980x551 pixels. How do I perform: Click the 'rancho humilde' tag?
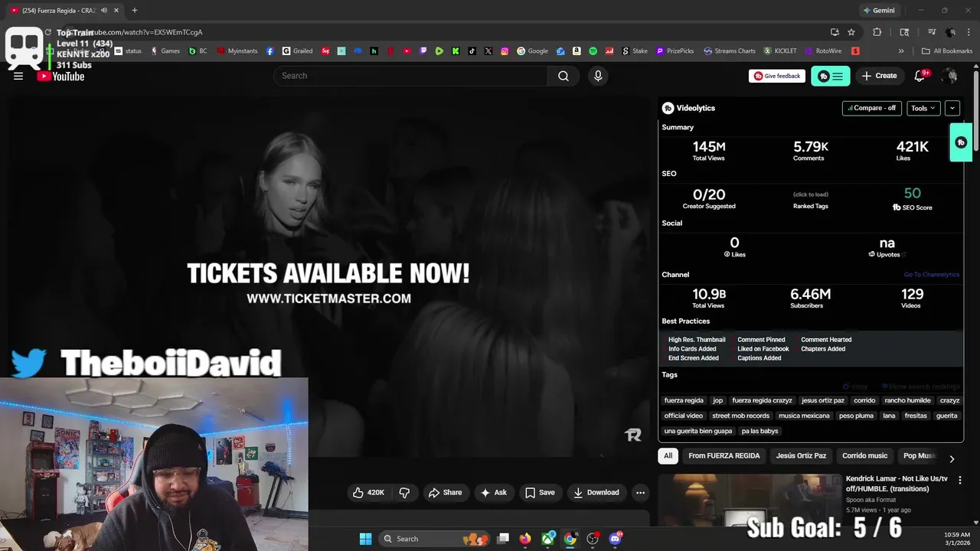907,400
